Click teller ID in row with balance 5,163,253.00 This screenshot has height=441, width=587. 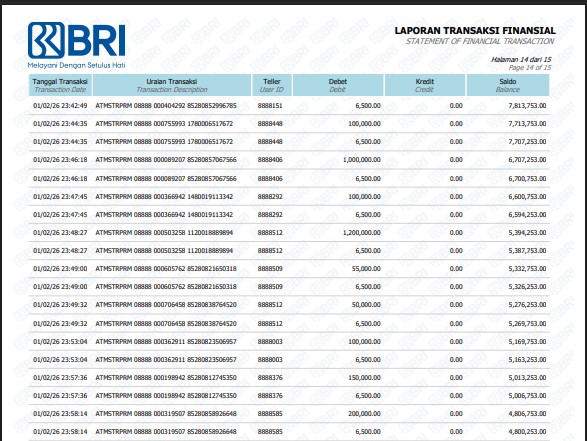[270, 359]
